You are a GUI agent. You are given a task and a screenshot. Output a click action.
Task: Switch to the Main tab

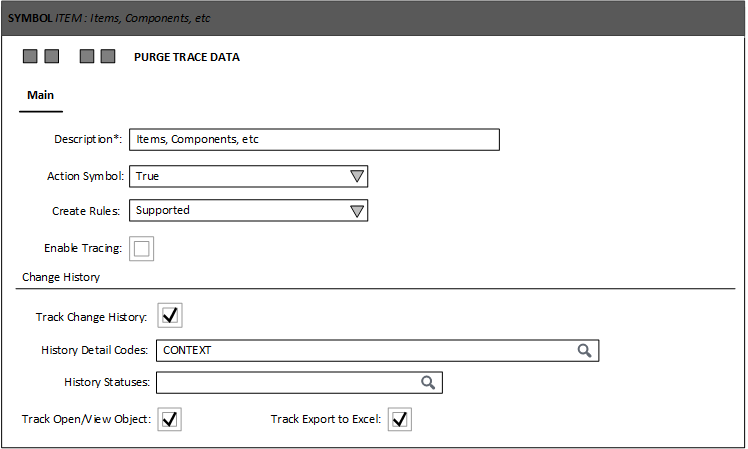[x=40, y=96]
